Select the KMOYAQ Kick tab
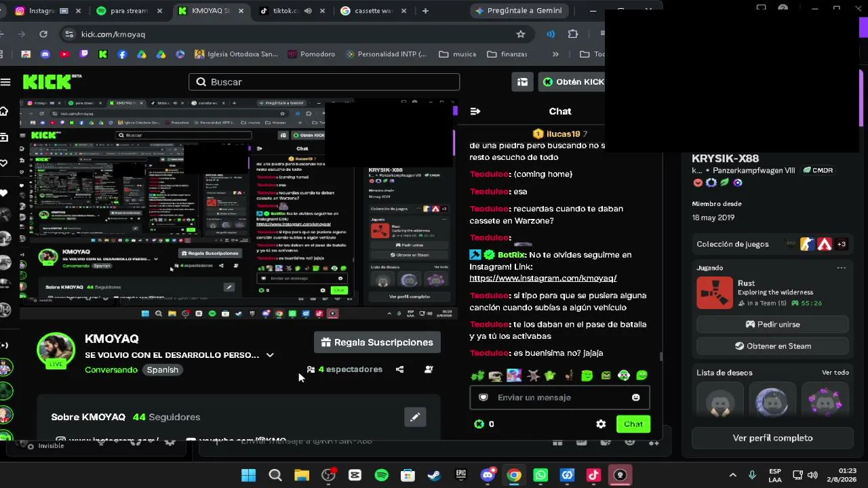This screenshot has height=488, width=868. coord(210,11)
